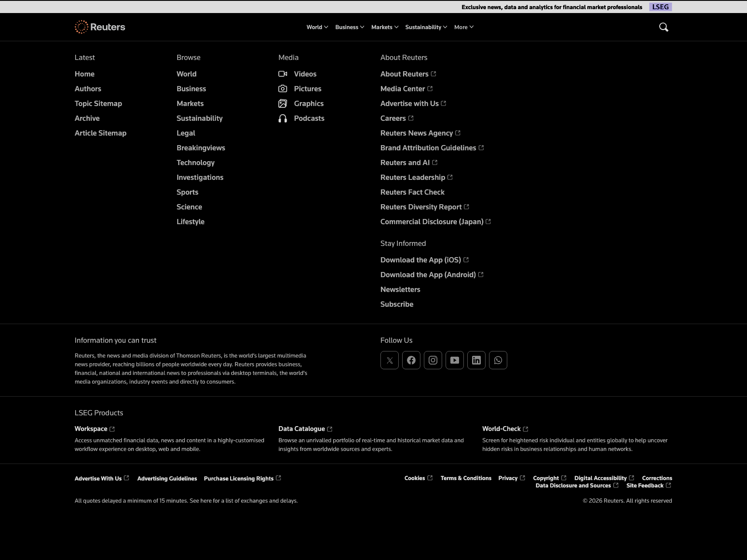
Task: Open Terms & Conditions
Action: 466,478
